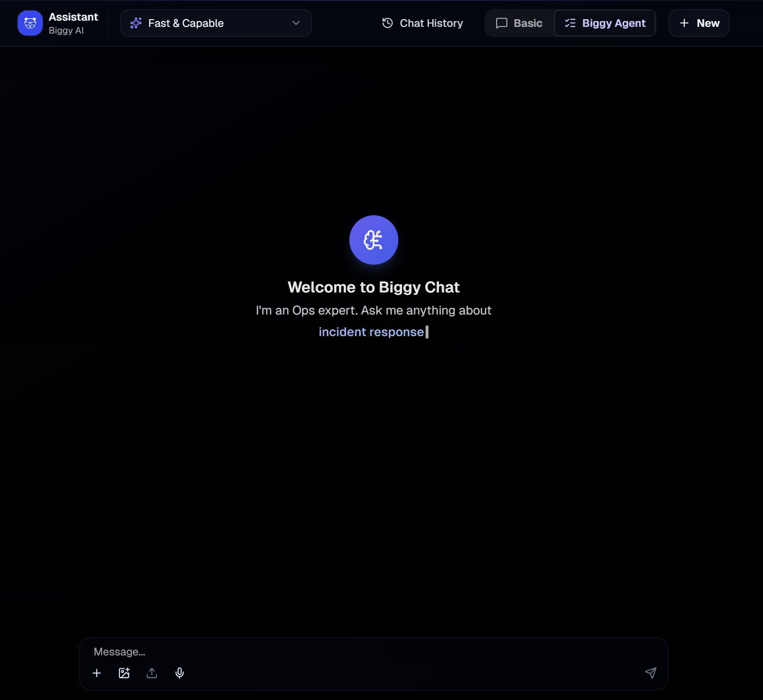This screenshot has height=700, width=763.
Task: Click the microphone voice input icon
Action: (x=180, y=673)
